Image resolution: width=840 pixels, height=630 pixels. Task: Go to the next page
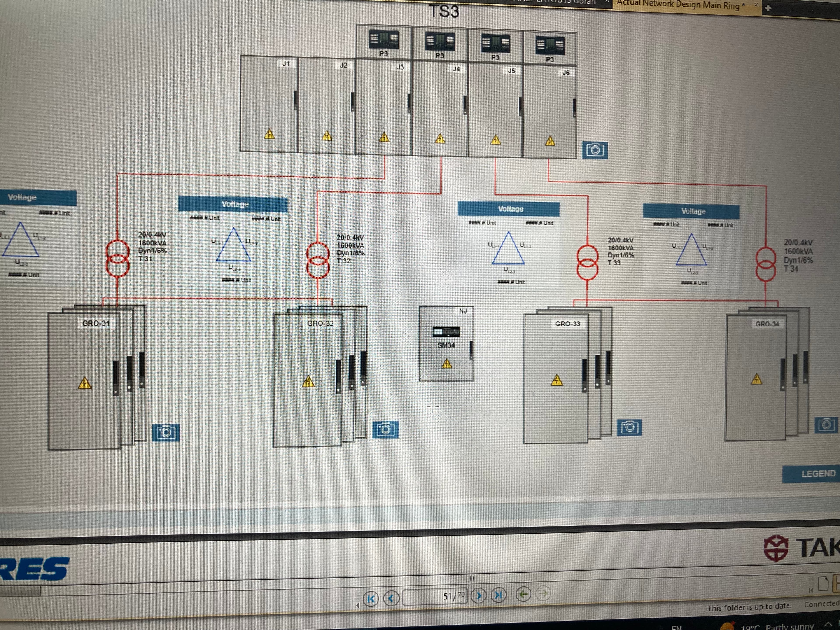pyautogui.click(x=478, y=595)
